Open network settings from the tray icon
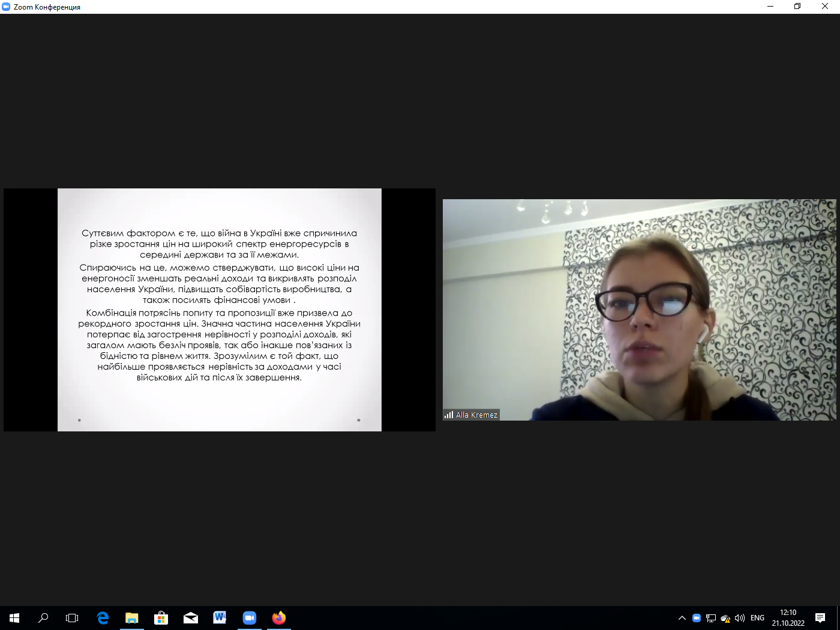Image resolution: width=840 pixels, height=630 pixels. tap(711, 618)
